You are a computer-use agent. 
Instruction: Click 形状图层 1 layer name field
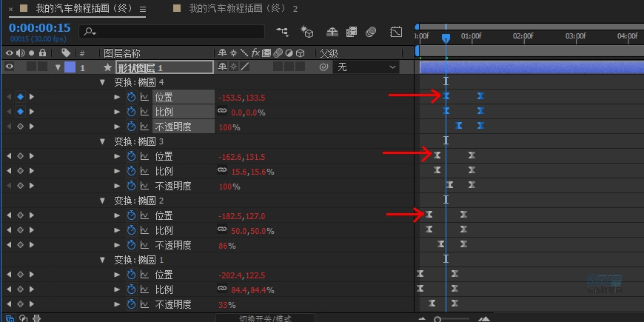[164, 67]
